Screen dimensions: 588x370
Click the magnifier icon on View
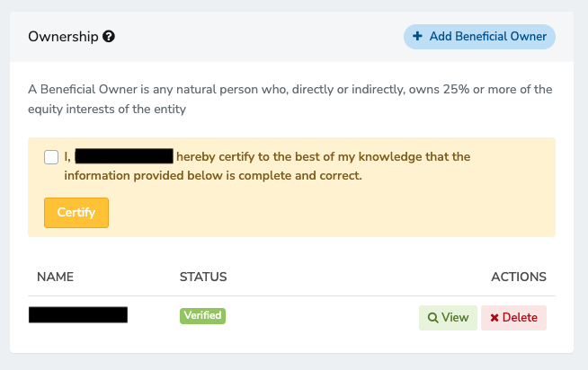[432, 318]
